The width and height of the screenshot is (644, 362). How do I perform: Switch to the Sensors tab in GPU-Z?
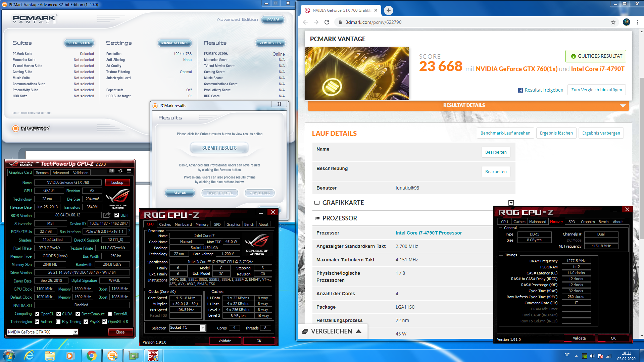pos(42,173)
